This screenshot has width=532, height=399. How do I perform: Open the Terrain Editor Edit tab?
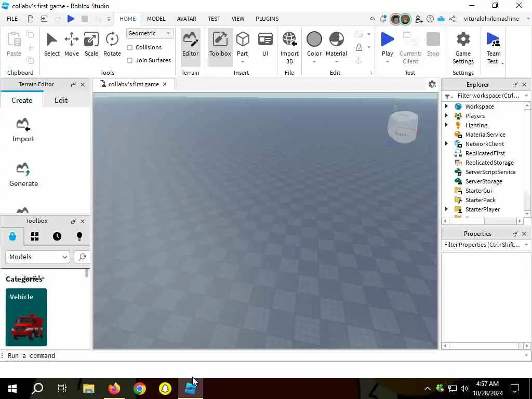[61, 100]
